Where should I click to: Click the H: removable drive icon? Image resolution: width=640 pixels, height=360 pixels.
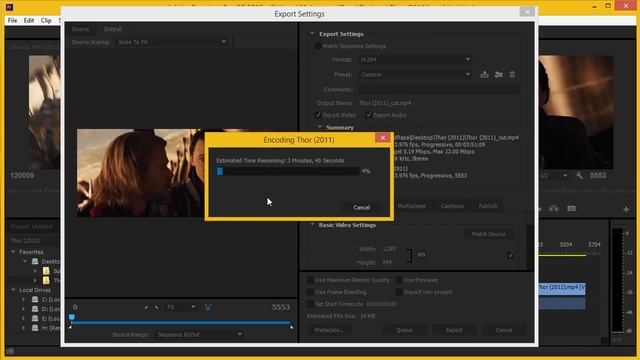pyautogui.click(x=35, y=328)
